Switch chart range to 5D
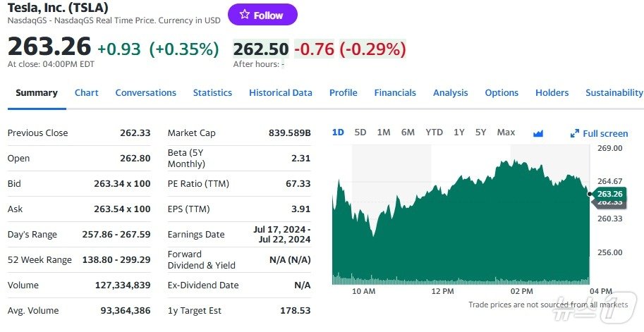This screenshot has height=332, width=644. 360,133
